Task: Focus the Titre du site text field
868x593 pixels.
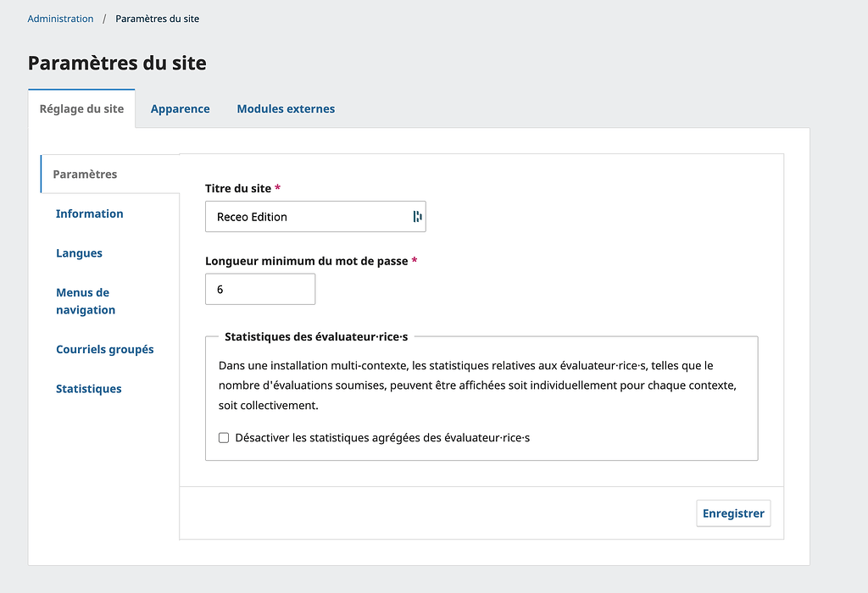Action: [305, 217]
